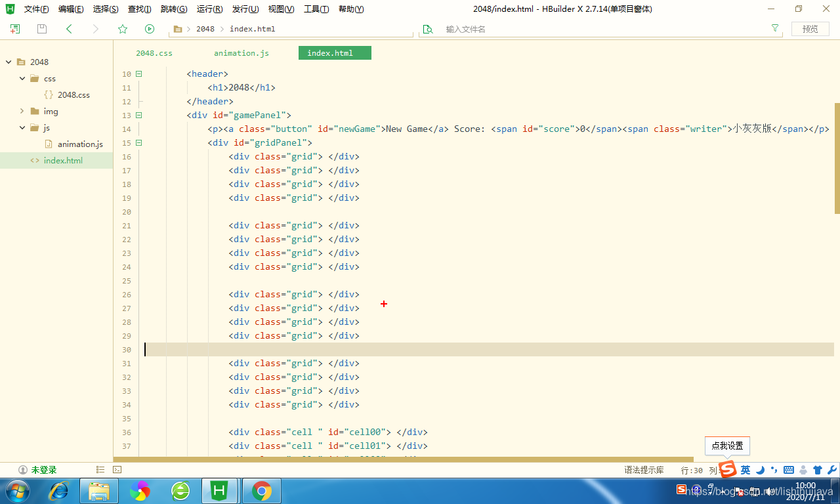Screen dimensions: 840x504
Task: Click 语法提示库 in the status bar
Action: (644, 470)
